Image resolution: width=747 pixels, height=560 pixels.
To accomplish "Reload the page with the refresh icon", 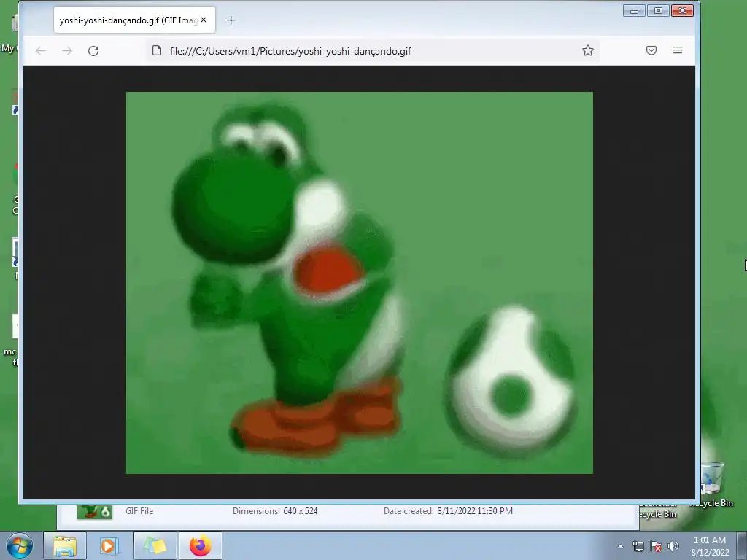I will 93,51.
